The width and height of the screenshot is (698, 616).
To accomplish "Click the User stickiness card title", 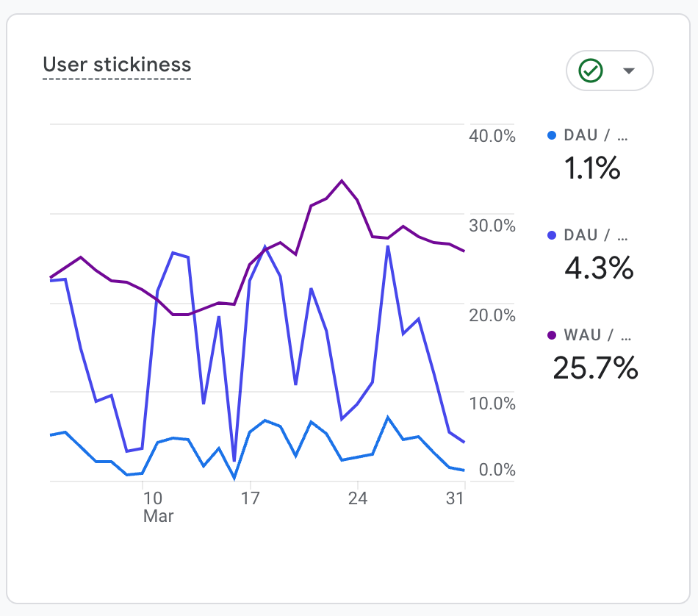I will pos(117,65).
